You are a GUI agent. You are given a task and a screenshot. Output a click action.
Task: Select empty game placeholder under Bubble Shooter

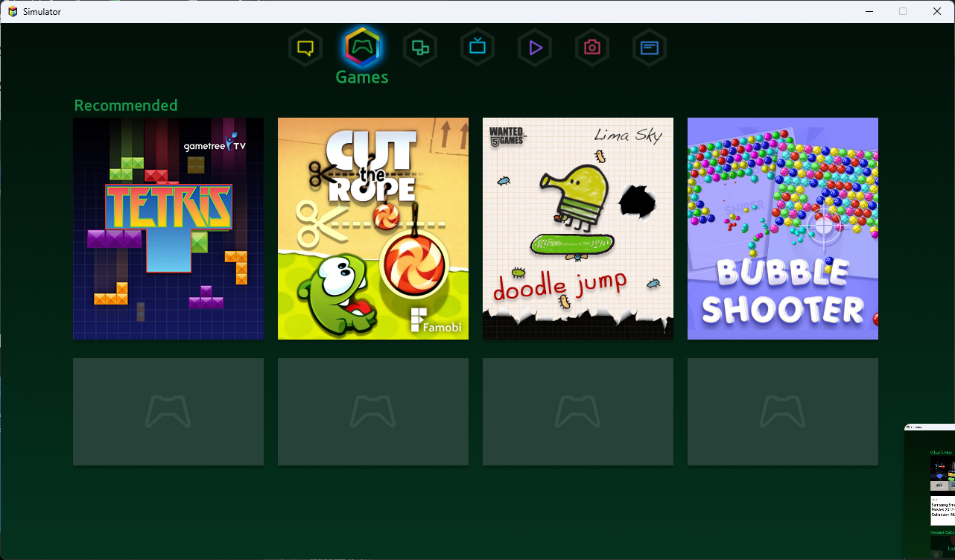point(783,412)
